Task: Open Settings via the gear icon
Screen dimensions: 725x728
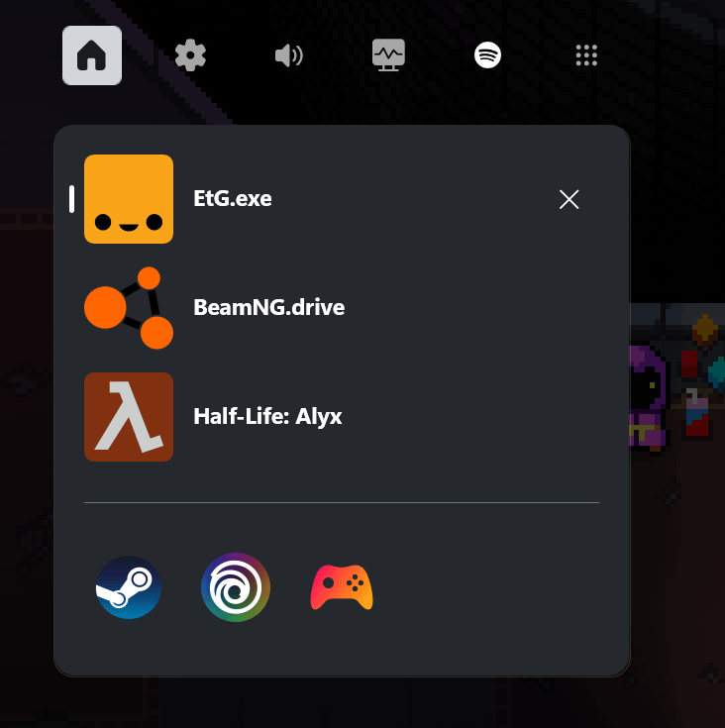Action: point(190,55)
